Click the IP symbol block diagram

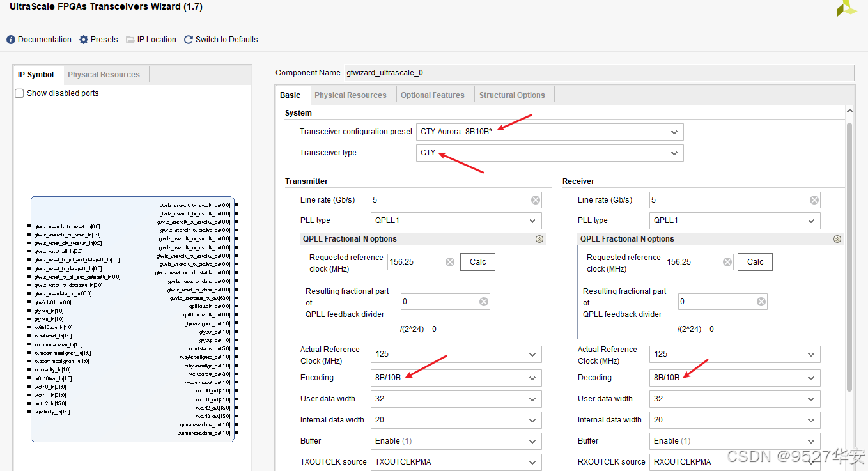click(x=132, y=319)
